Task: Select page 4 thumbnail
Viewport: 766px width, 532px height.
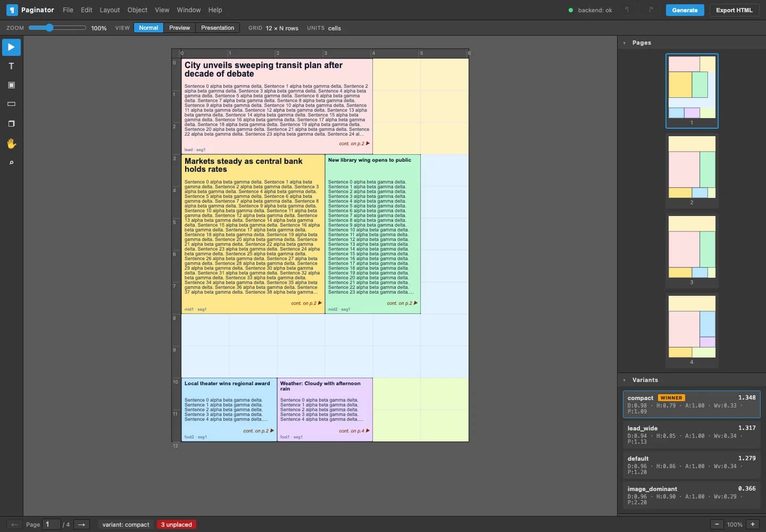Action: pos(692,330)
